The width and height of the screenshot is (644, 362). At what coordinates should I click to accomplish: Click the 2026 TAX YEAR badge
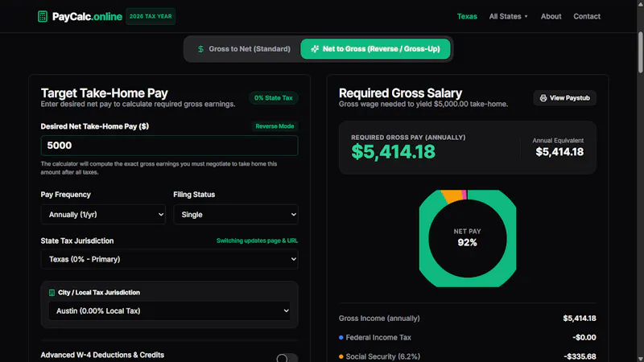(x=151, y=16)
